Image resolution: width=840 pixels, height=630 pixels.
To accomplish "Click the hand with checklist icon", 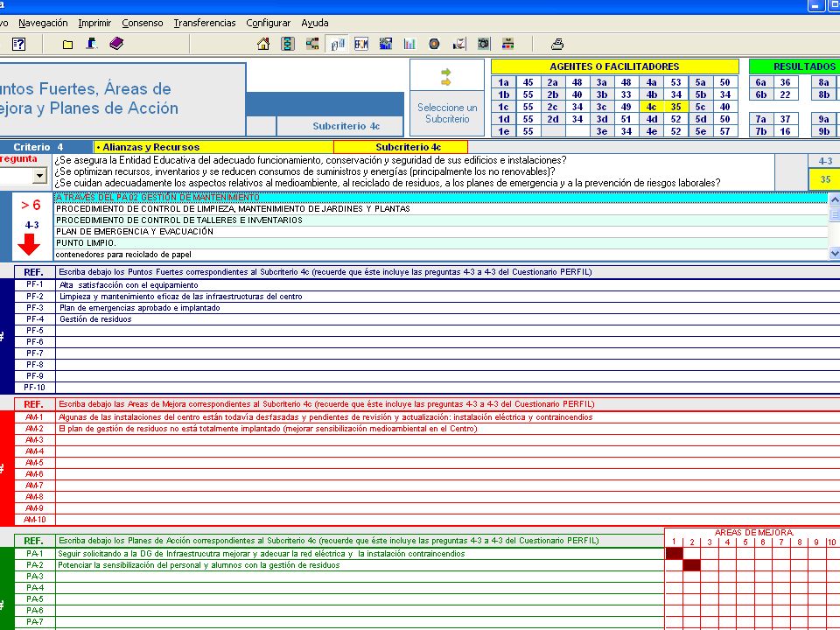I will tap(459, 44).
